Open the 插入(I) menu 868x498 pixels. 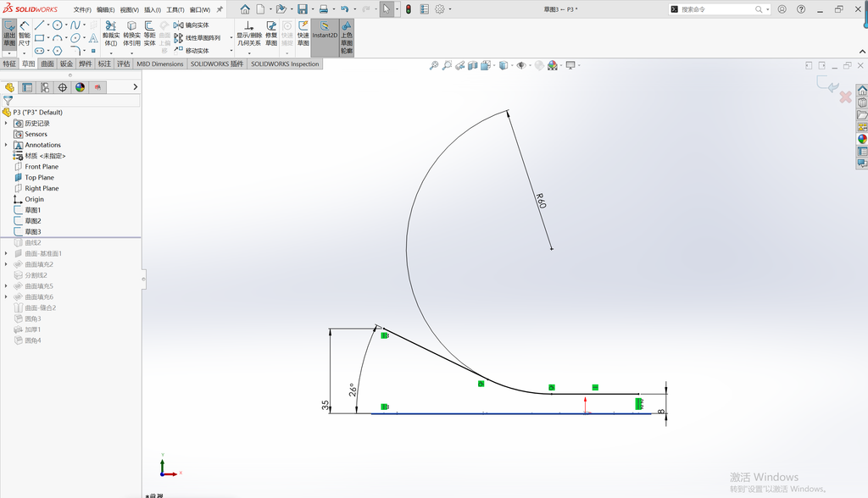pyautogui.click(x=153, y=10)
